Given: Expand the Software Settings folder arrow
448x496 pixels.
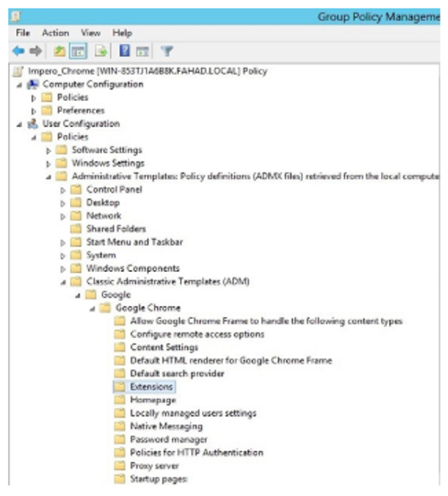Looking at the screenshot, I should (x=49, y=151).
